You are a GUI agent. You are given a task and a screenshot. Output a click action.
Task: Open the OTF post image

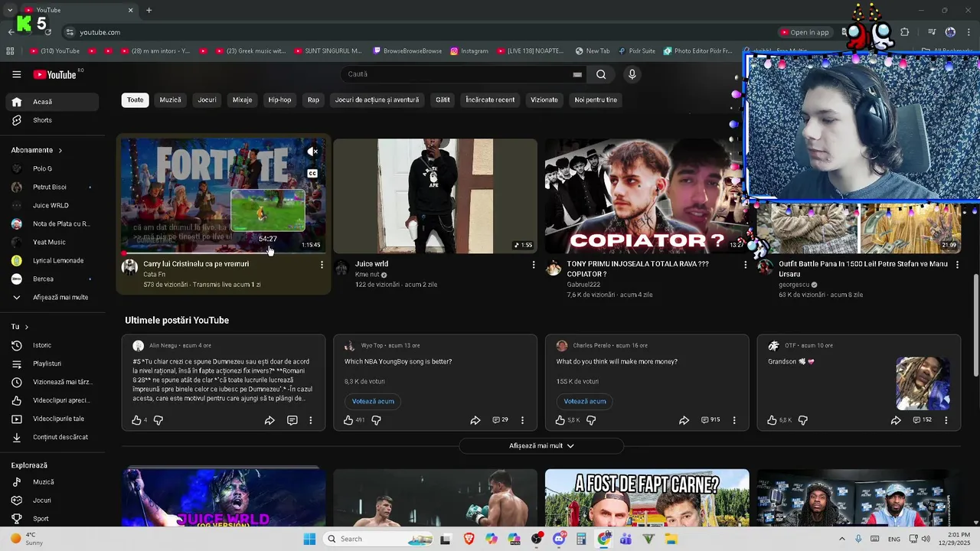pos(923,383)
